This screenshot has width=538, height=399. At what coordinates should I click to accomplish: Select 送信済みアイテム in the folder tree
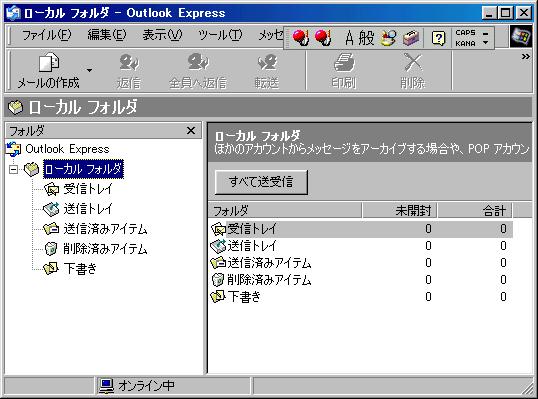(x=105, y=229)
